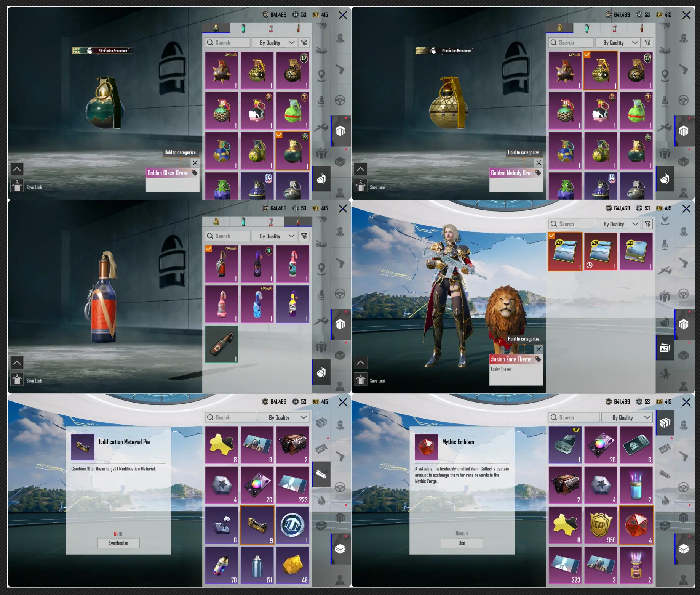
Task: Click Save Look wardrobe icon in Molotov screen
Action: 17,380
